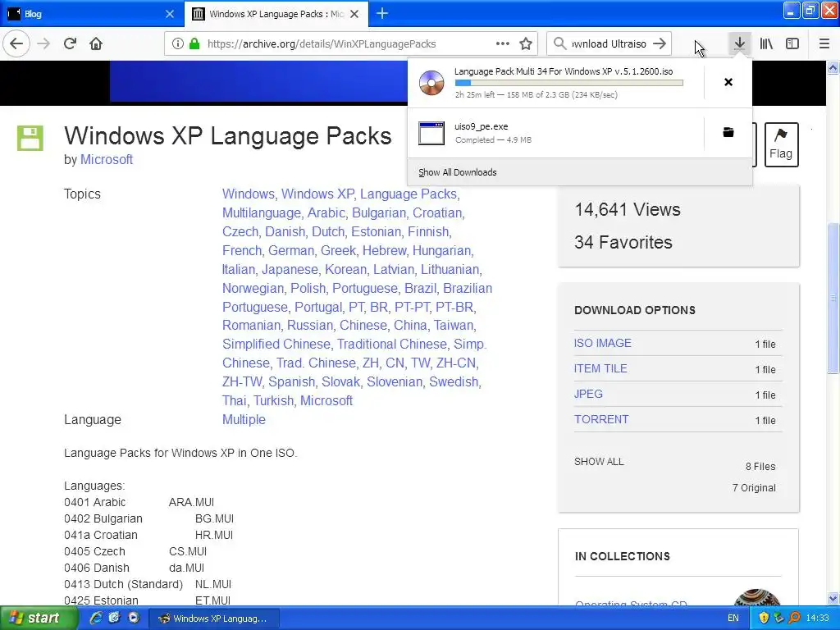Screen dimensions: 840x630
Task: Click the green floppy software icon
Action: (x=30, y=138)
